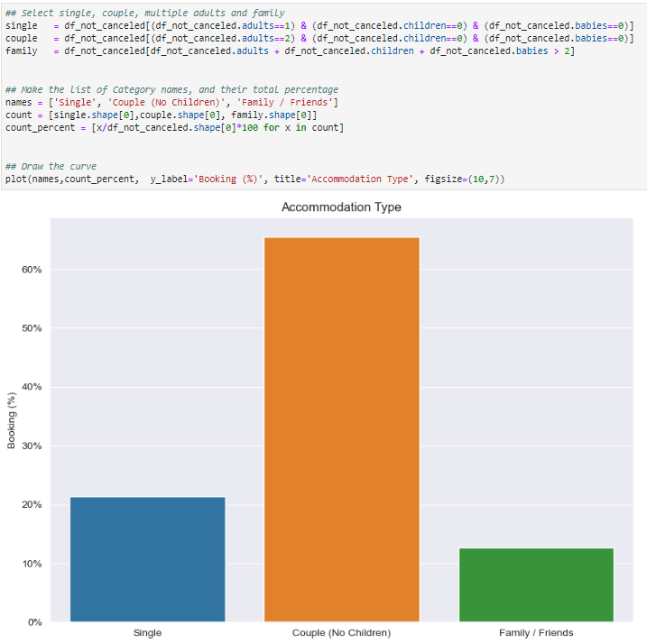Click the 10% y-axis tick label

(31, 564)
